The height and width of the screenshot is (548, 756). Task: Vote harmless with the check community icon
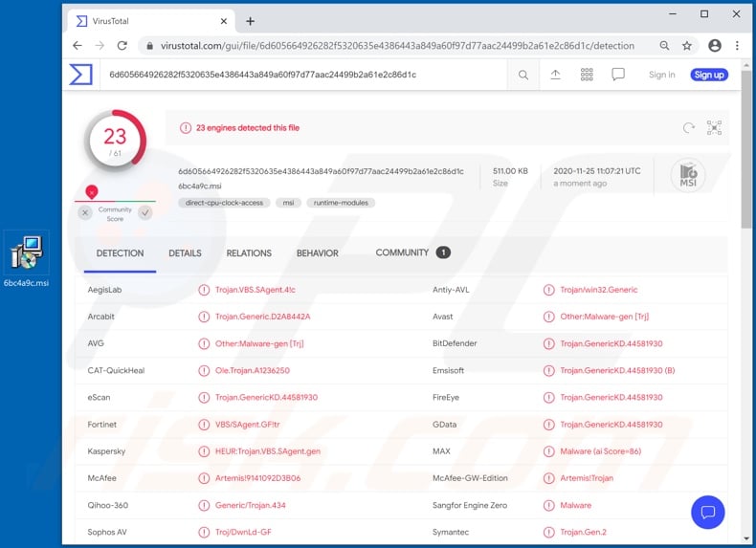145,212
